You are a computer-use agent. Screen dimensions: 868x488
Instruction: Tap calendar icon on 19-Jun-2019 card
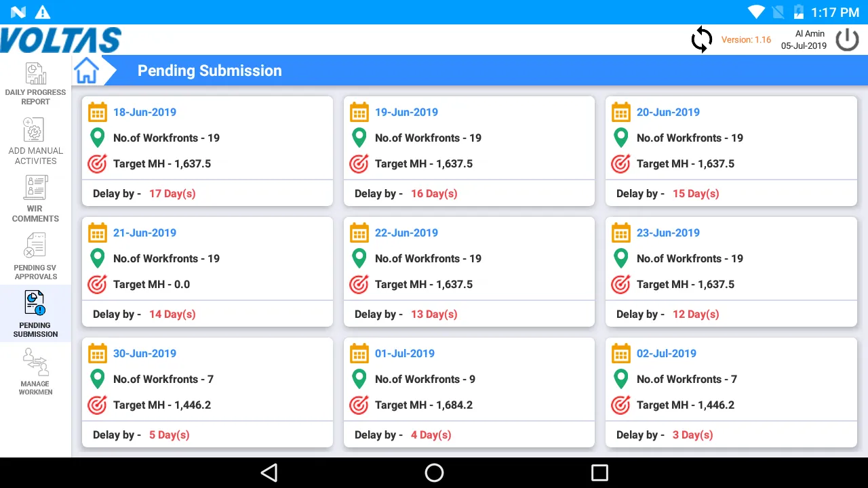[x=359, y=113]
